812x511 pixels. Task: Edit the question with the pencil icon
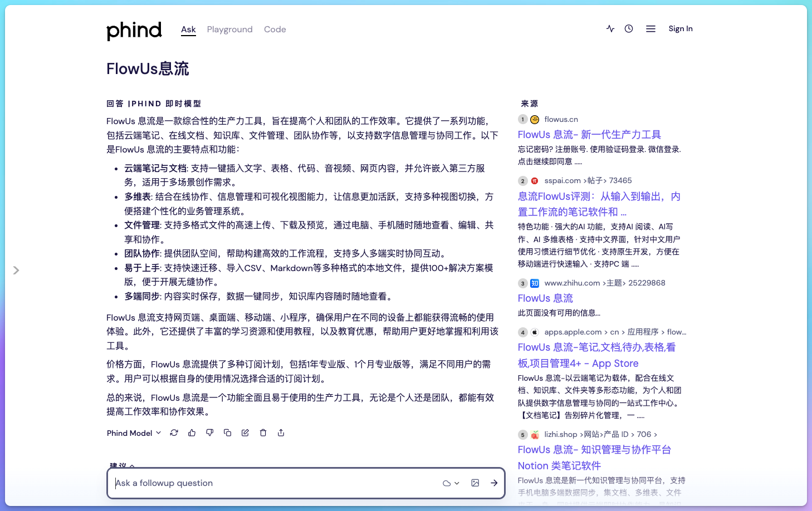[x=245, y=433]
